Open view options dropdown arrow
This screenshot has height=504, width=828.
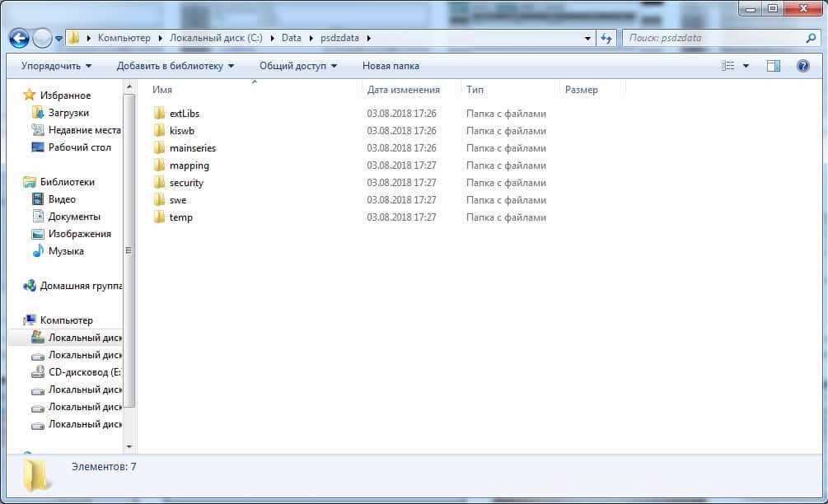(x=746, y=66)
